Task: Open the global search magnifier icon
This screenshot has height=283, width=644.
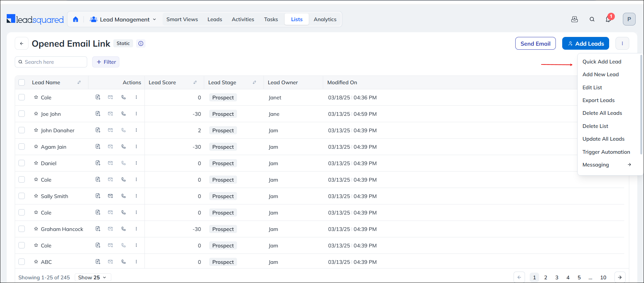Action: tap(592, 19)
